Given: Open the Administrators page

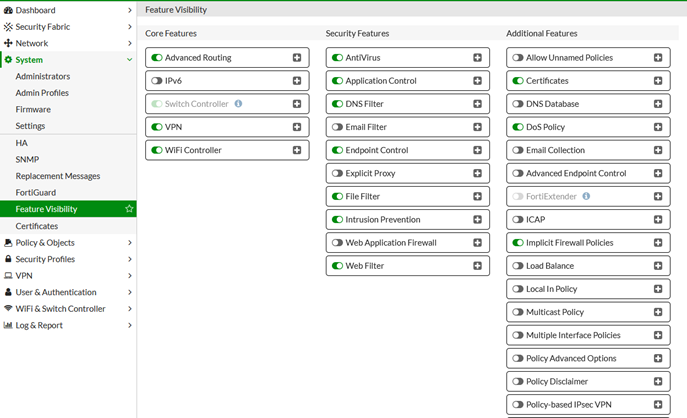Looking at the screenshot, I should 43,77.
